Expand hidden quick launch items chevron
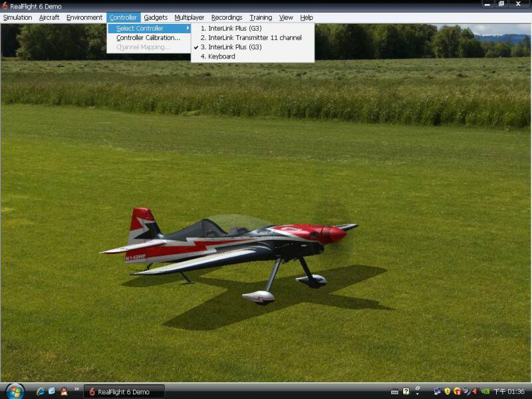The image size is (532, 399). coord(76,389)
